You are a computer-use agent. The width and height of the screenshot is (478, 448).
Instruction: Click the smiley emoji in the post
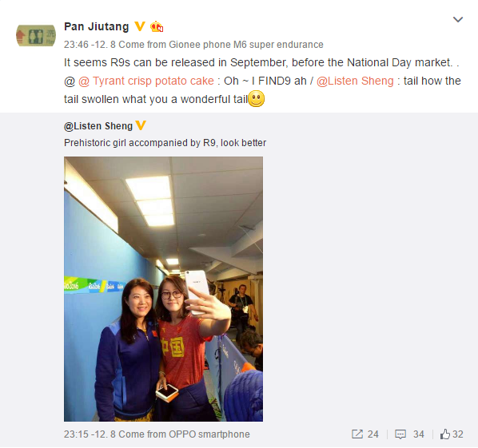[x=256, y=99]
